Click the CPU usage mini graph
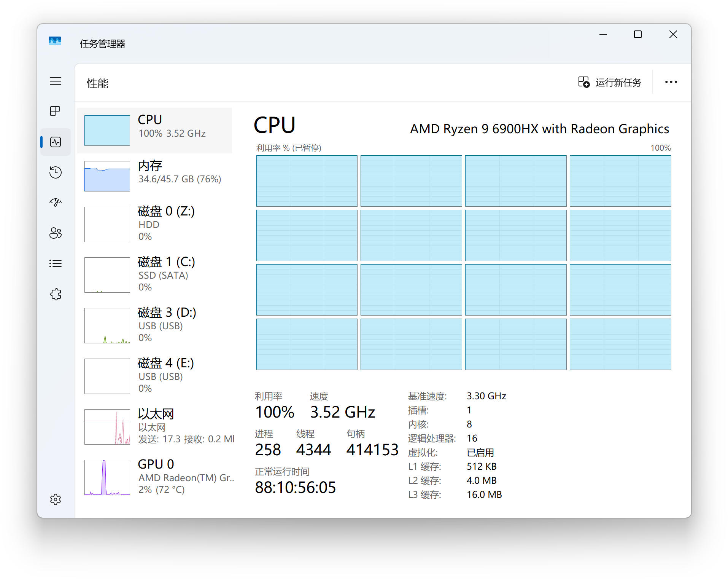 (107, 130)
